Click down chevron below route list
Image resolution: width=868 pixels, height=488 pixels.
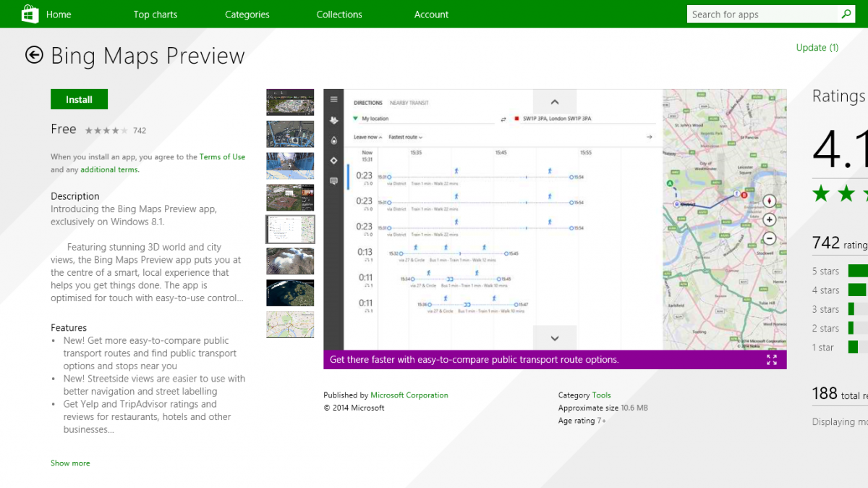tap(555, 338)
